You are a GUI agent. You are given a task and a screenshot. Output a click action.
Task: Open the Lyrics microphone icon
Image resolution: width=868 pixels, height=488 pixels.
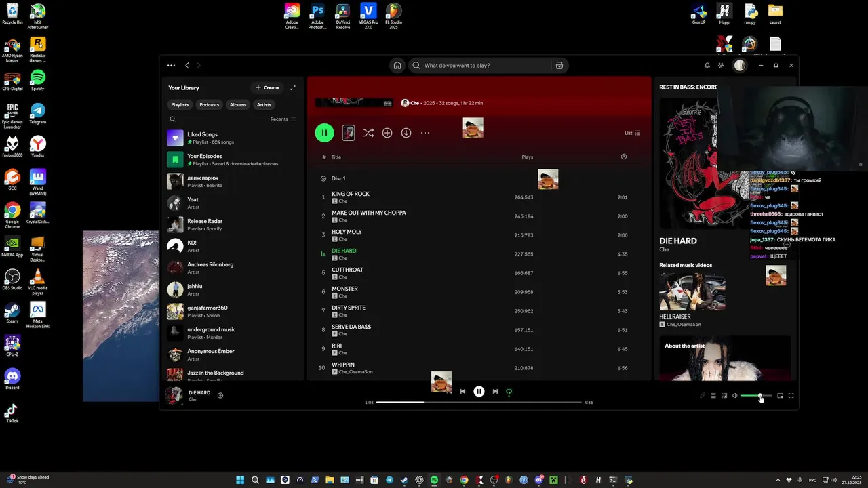pos(703,396)
